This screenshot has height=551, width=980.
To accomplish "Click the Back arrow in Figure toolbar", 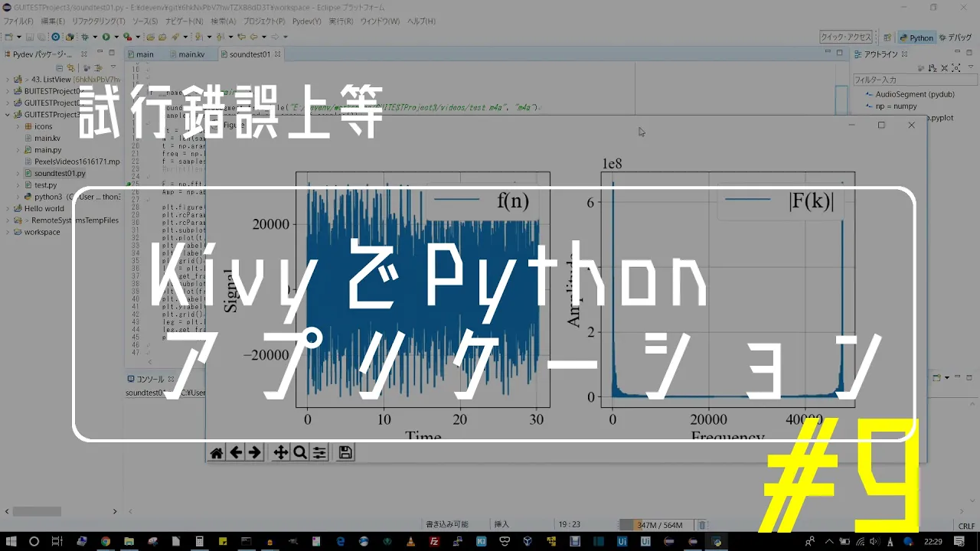I will coord(236,453).
